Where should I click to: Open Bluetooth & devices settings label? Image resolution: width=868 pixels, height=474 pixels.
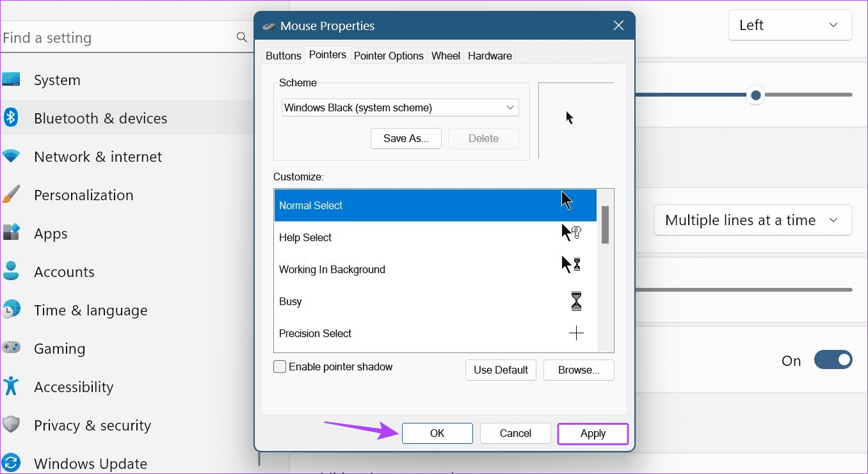click(x=100, y=118)
